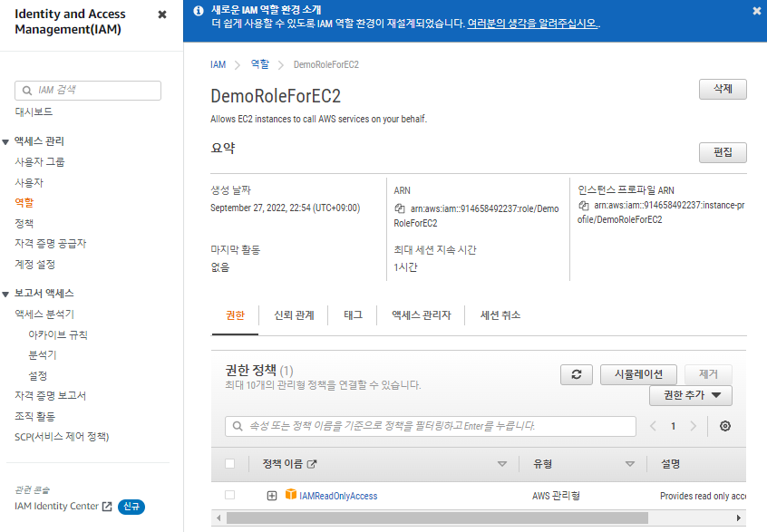This screenshot has height=532, width=767.
Task: Sort by 유형 column arrow
Action: (630, 464)
